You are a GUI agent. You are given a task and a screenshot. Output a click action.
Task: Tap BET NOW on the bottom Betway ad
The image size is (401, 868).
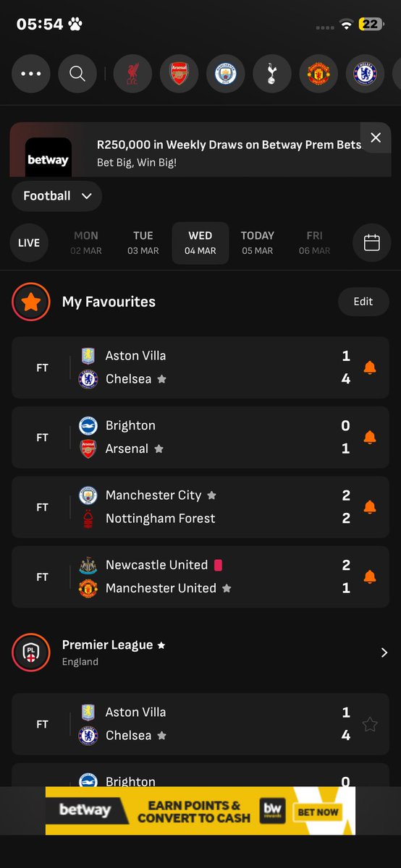(x=318, y=812)
